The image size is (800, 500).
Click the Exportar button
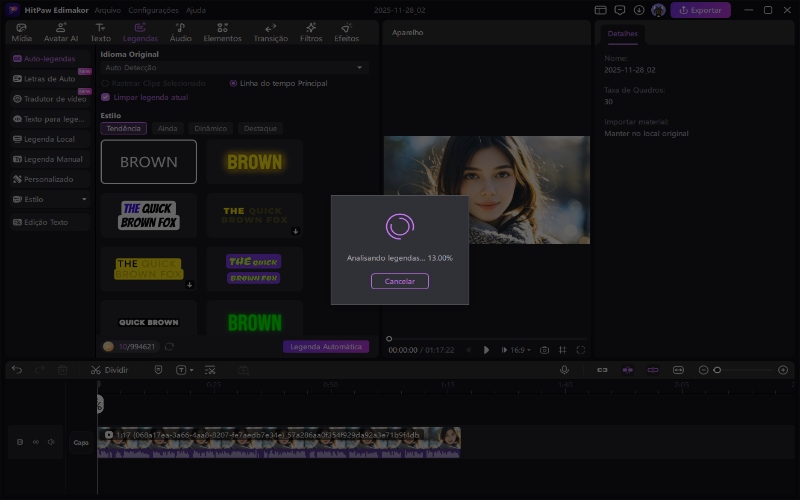point(700,10)
